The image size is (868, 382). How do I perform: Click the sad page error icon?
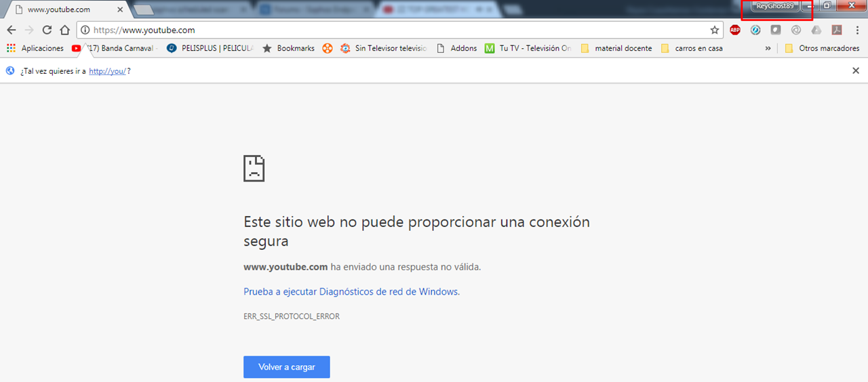point(254,168)
